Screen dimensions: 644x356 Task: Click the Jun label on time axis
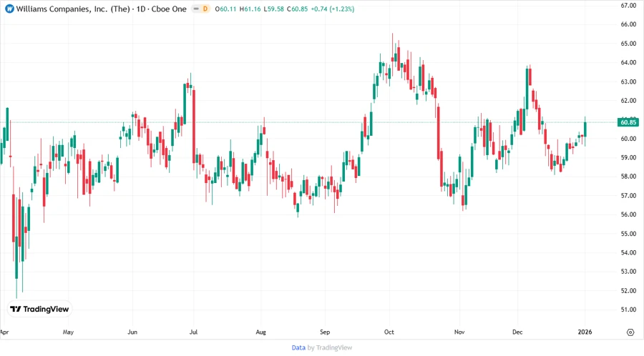click(x=132, y=332)
